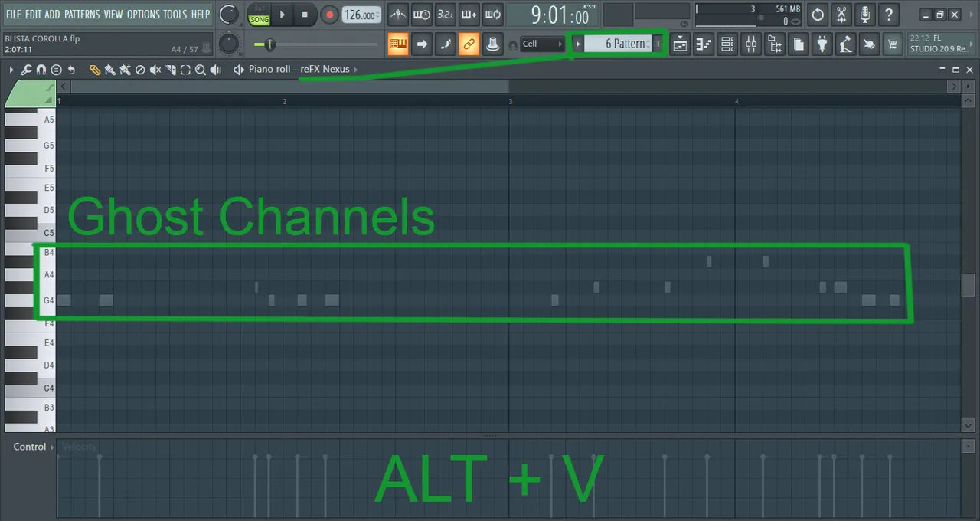This screenshot has height=521, width=980.
Task: Click the main volume knob
Action: [x=228, y=15]
